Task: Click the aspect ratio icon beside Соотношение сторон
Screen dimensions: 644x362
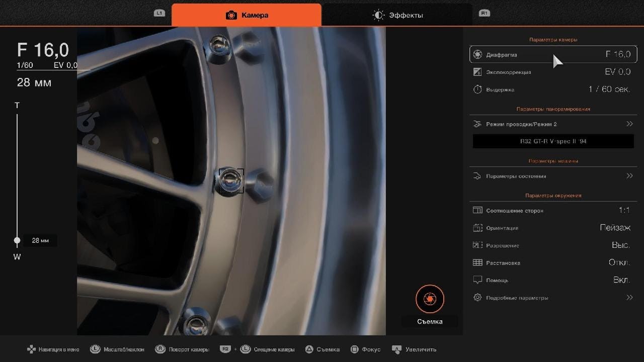Action: [478, 211]
